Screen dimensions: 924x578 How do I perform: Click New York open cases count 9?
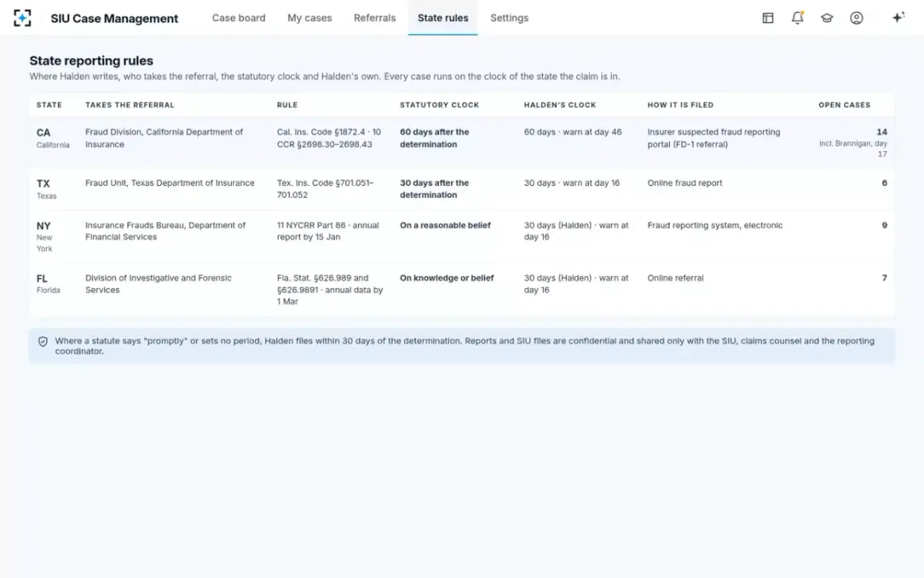click(x=884, y=225)
